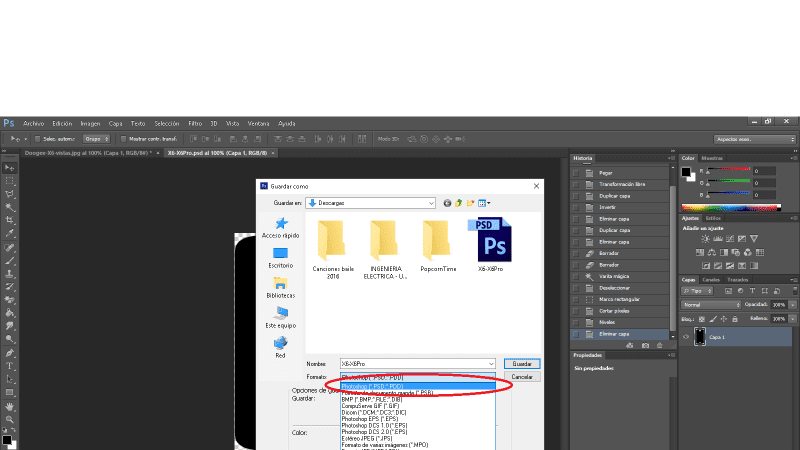Add a Levels adjustment
This screenshot has width=800, height=450.
click(x=718, y=239)
